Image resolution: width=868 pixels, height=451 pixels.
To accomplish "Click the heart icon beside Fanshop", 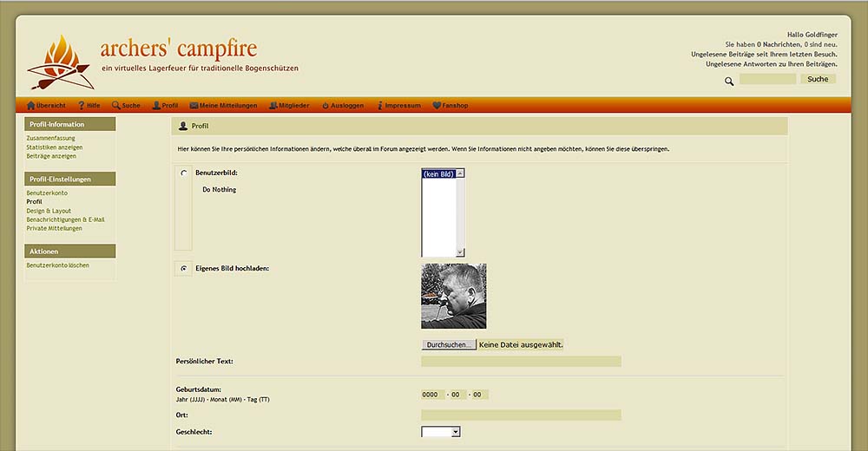I will [x=437, y=106].
